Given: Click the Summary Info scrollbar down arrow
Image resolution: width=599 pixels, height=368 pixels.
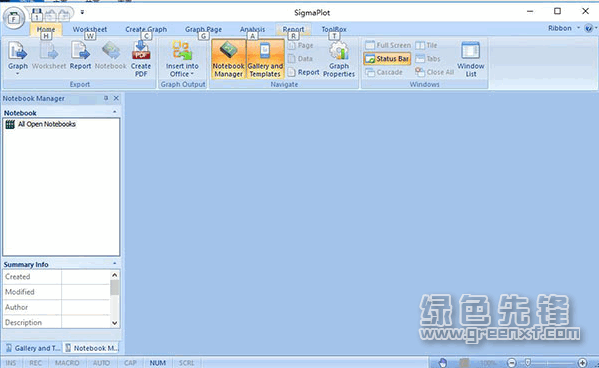Looking at the screenshot, I should [114, 323].
